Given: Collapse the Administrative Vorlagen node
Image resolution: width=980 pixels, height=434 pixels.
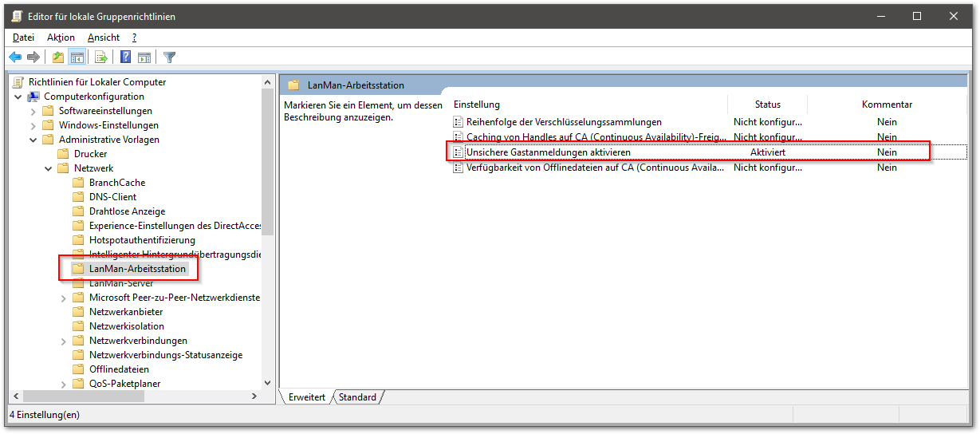Looking at the screenshot, I should click(33, 140).
